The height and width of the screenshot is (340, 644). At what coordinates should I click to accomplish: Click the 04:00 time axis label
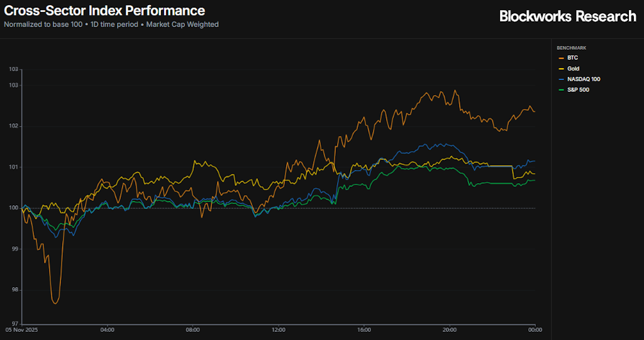coord(108,329)
